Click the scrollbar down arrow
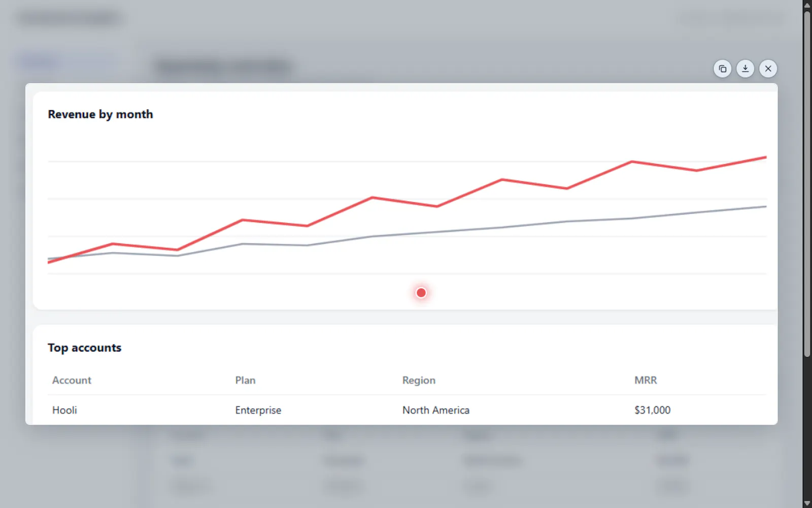 pyautogui.click(x=807, y=503)
